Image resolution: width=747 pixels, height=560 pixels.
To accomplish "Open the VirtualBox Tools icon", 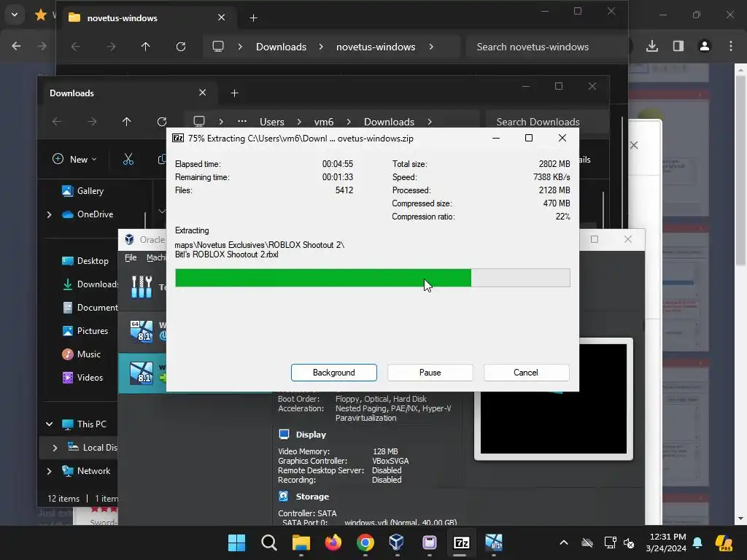I will pos(142,287).
